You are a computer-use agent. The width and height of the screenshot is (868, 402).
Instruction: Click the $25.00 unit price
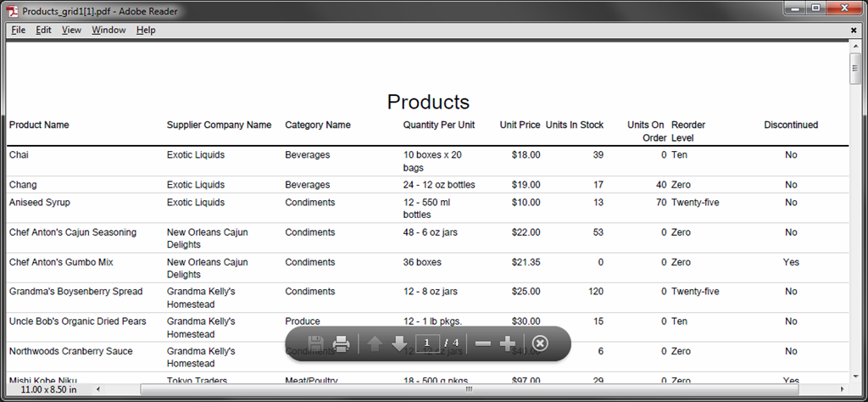pyautogui.click(x=526, y=292)
